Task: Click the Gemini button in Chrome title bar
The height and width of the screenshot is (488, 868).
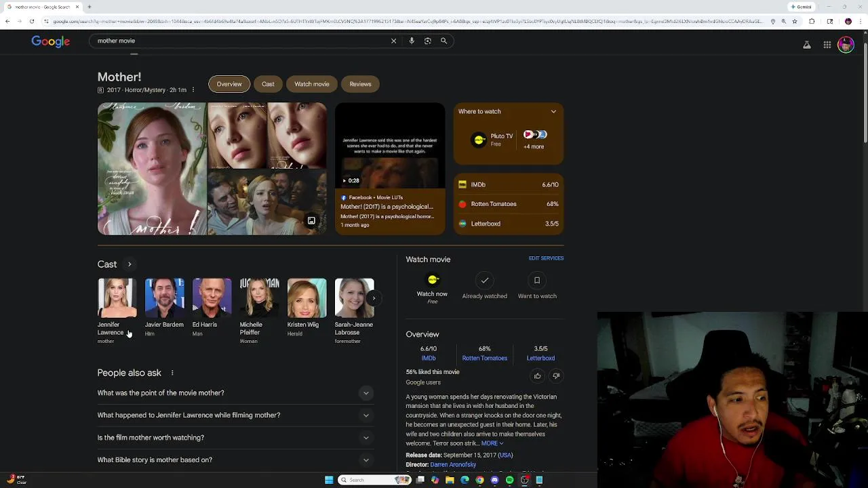Action: pyautogui.click(x=802, y=7)
